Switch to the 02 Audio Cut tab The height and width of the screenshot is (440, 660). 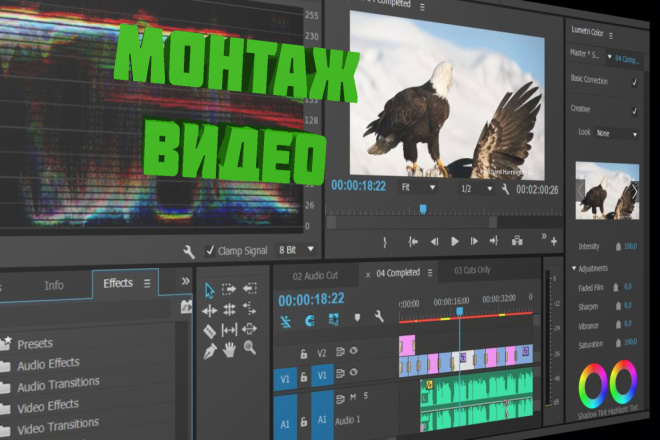coord(315,276)
